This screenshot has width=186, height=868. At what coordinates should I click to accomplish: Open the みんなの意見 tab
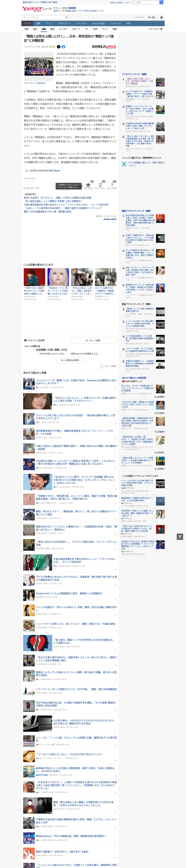pyautogui.click(x=98, y=24)
